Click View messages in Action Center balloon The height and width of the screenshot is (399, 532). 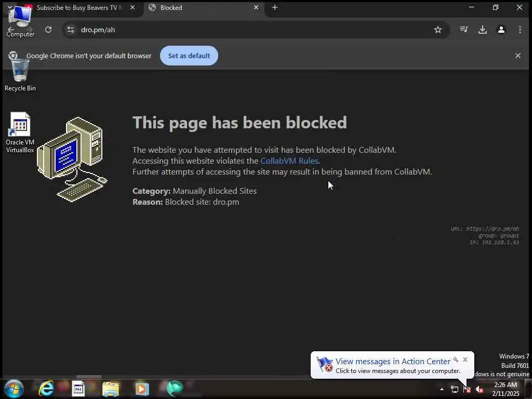(393, 362)
